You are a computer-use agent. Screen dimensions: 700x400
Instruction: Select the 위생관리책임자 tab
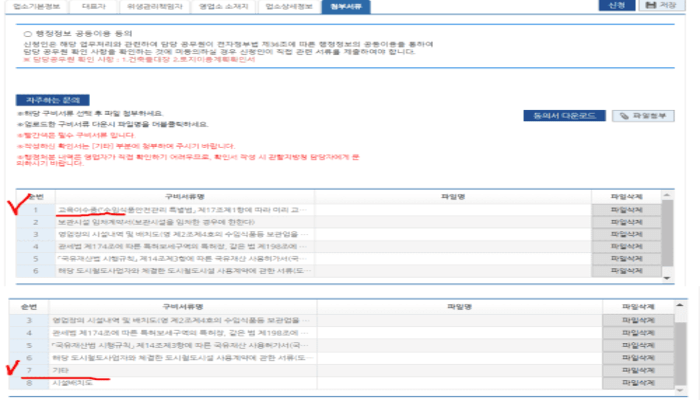coord(154,7)
